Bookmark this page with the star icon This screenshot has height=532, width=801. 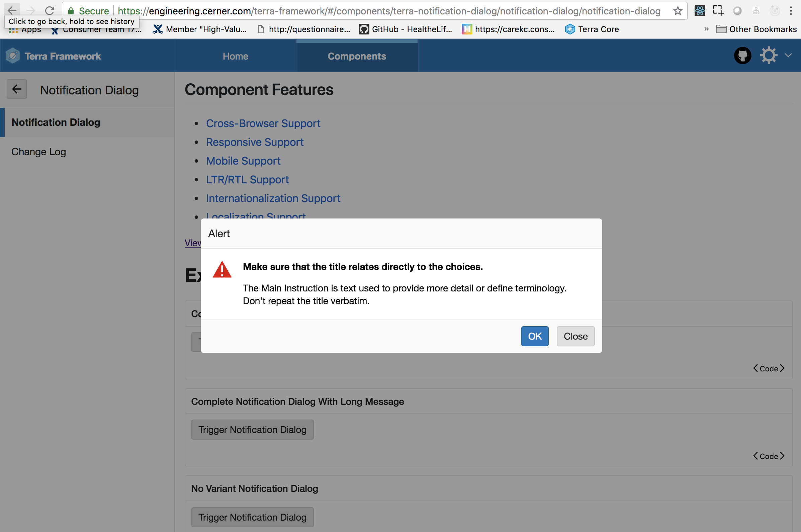click(677, 10)
